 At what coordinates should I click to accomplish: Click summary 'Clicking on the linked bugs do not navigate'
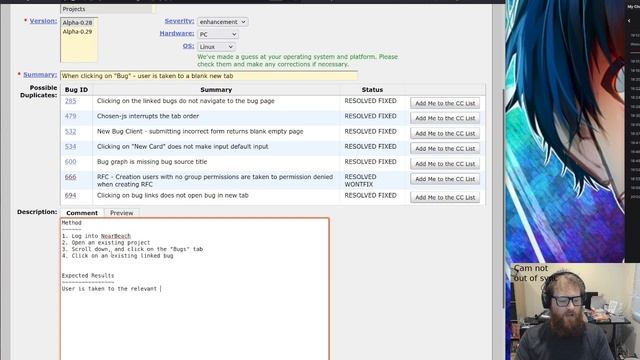(x=186, y=101)
